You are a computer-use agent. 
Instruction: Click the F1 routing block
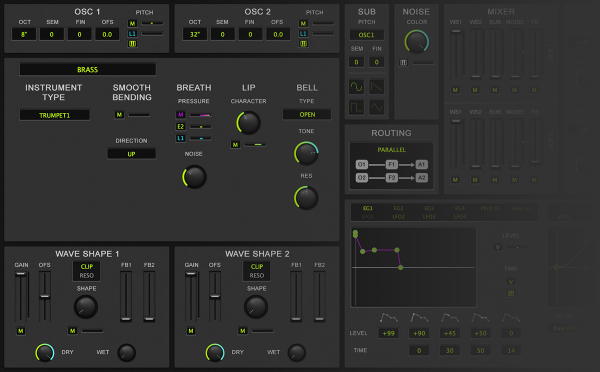[391, 165]
